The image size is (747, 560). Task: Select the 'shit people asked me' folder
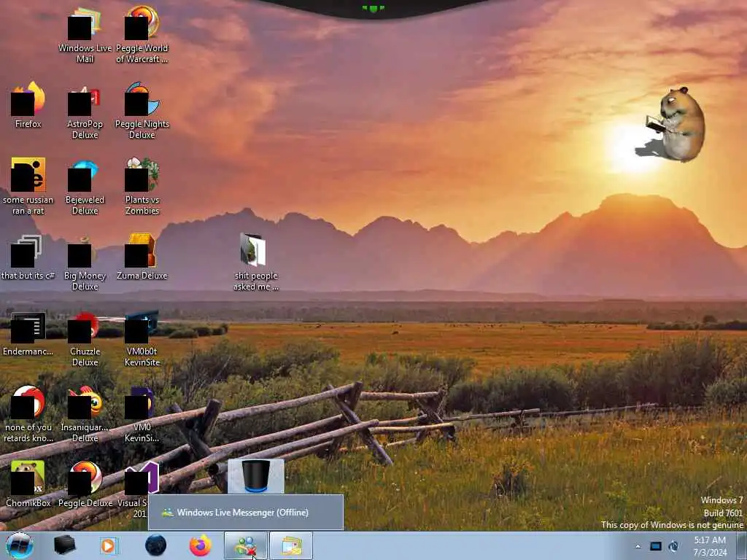tap(256, 262)
